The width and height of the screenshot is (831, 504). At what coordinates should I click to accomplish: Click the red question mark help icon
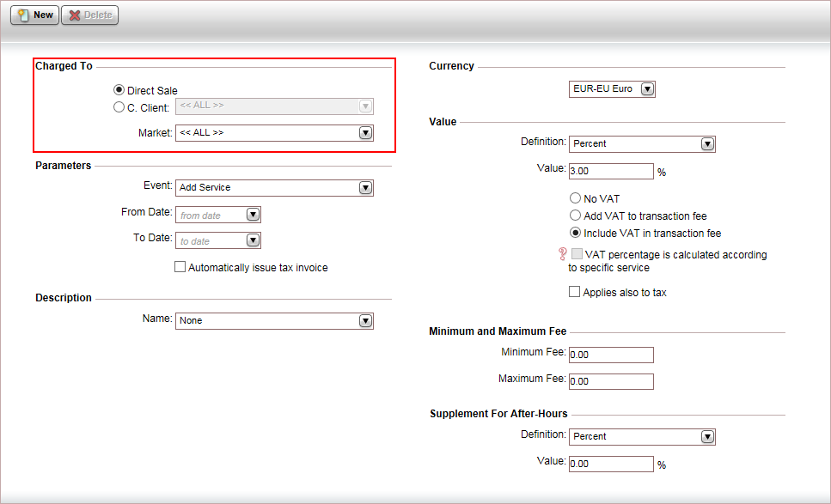click(562, 254)
